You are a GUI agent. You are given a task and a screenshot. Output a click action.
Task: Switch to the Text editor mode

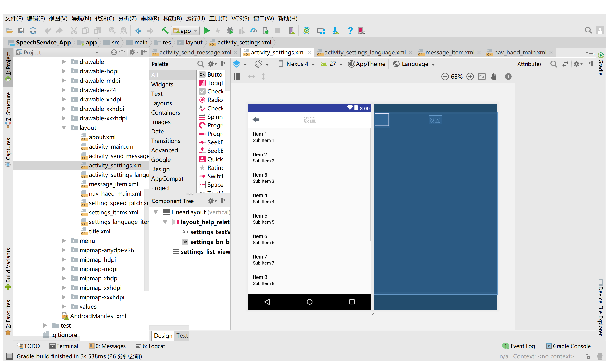coord(182,335)
